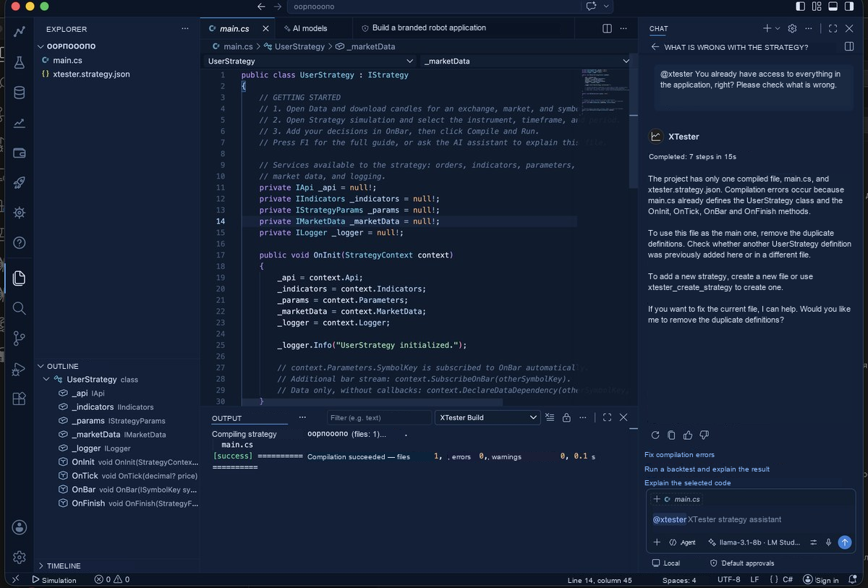Viewport: 868px width, 588px height.
Task: Click the Filter output text field
Action: coord(378,417)
